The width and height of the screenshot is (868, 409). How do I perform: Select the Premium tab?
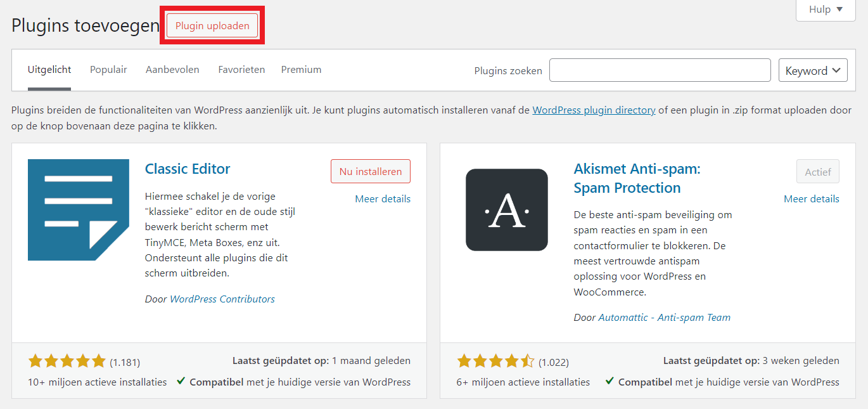pos(301,70)
